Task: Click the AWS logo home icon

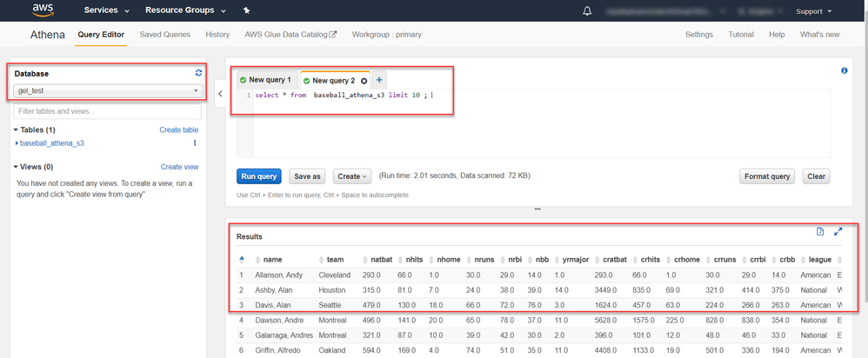Action: coord(43,11)
